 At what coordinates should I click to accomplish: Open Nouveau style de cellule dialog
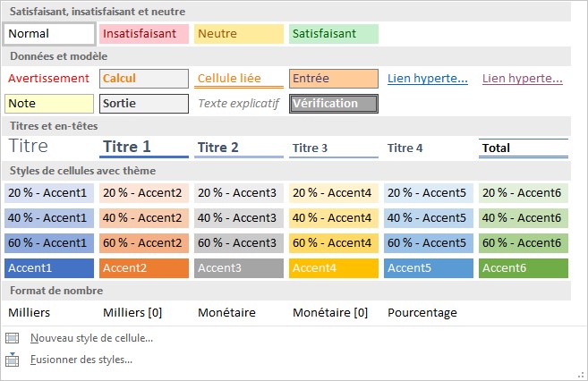(91, 338)
